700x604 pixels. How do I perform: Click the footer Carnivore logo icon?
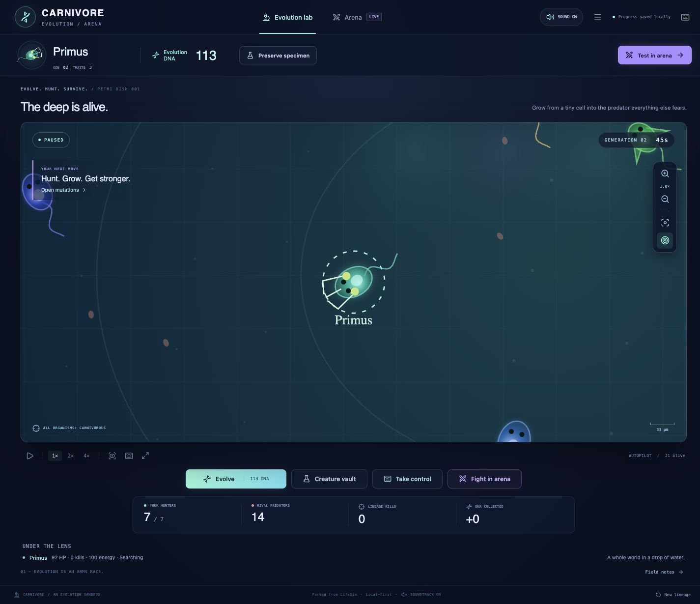coord(17,595)
